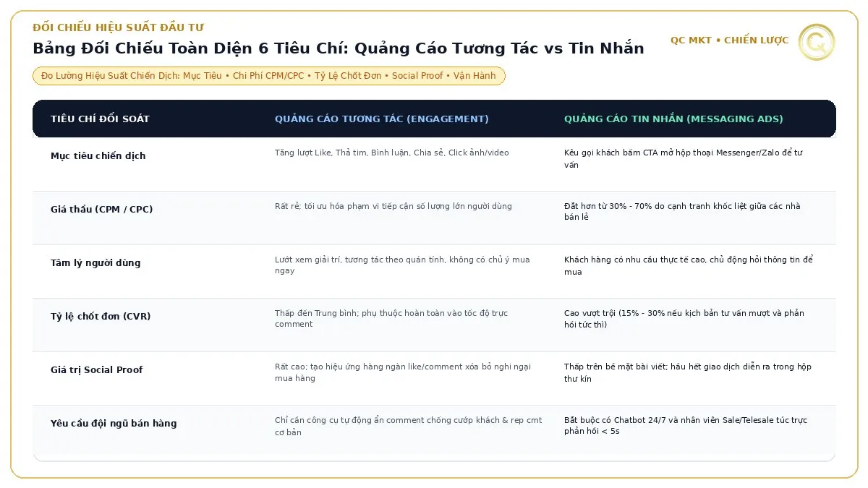
Task: Click cell 'Lướt xem giải trí, tương tác theo quán tính'
Action: click(402, 265)
